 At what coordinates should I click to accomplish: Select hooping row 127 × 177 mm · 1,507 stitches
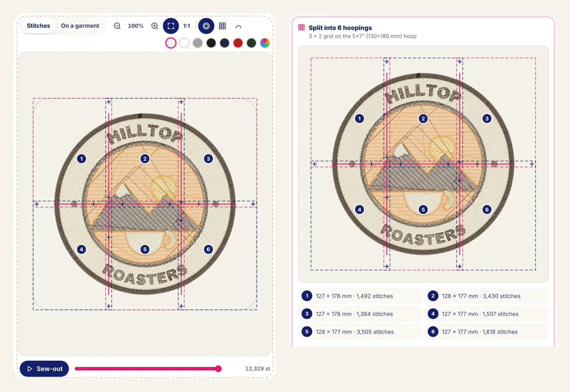pos(487,314)
